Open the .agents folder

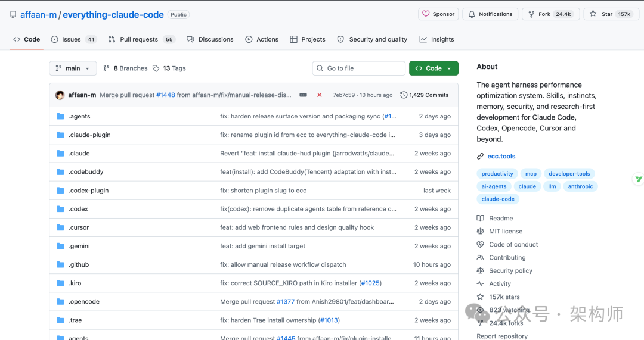(79, 116)
